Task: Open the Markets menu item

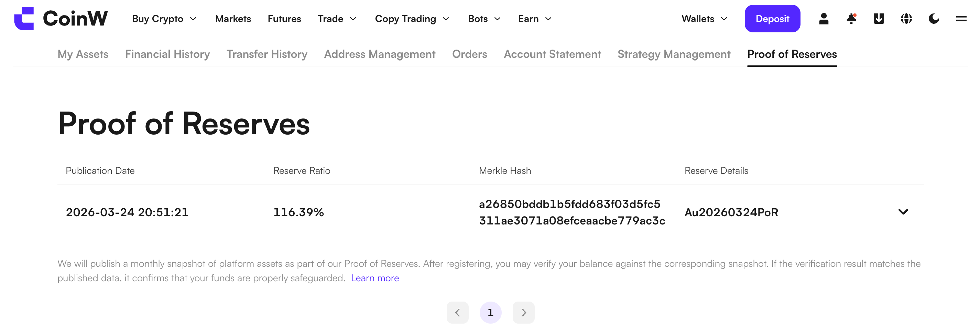Action: click(x=233, y=19)
